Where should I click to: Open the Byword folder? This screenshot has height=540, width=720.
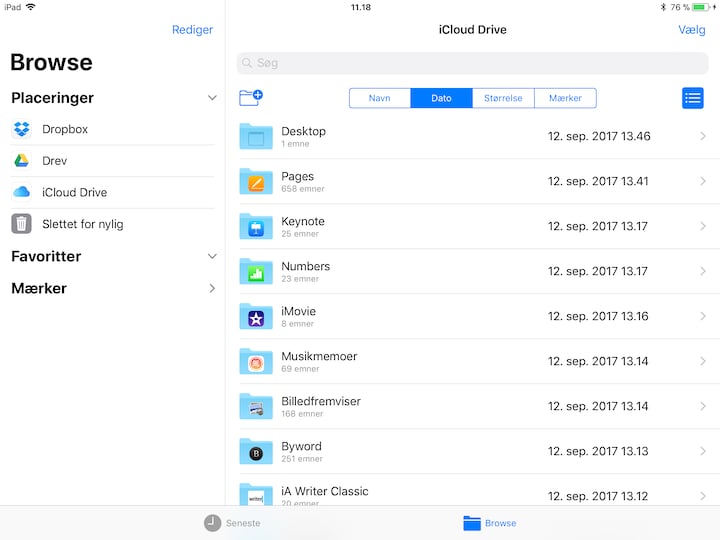point(472,451)
